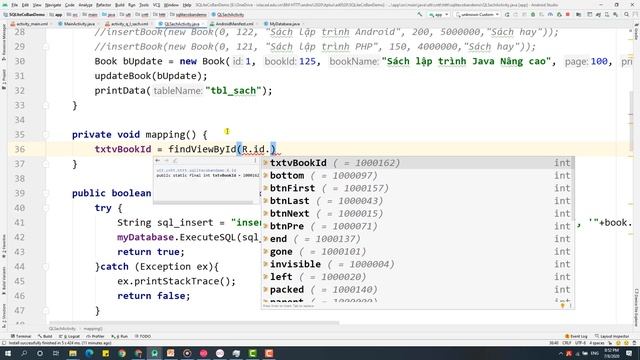640x360 pixels.
Task: Open the Edit menu
Action: (x=25, y=5)
